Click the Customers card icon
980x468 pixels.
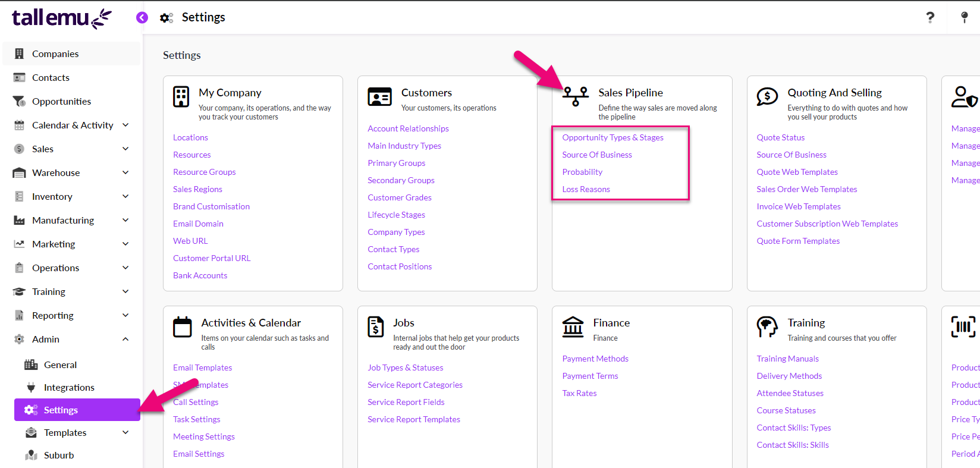coord(379,96)
